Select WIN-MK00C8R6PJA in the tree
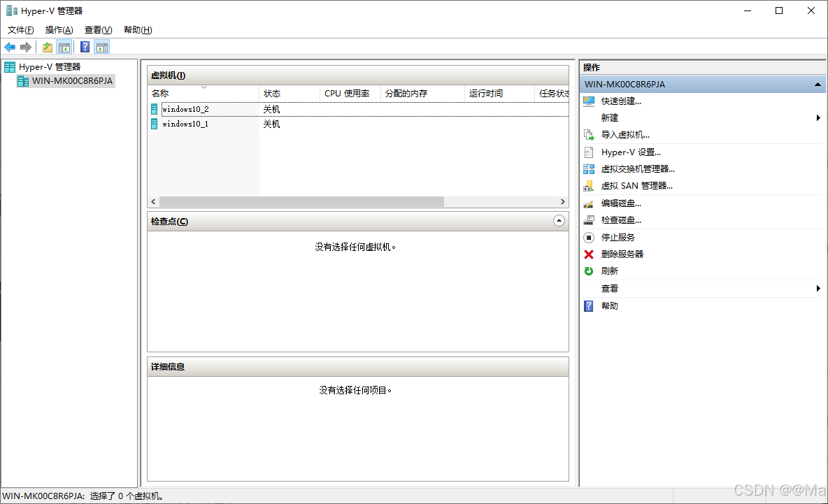 72,81
